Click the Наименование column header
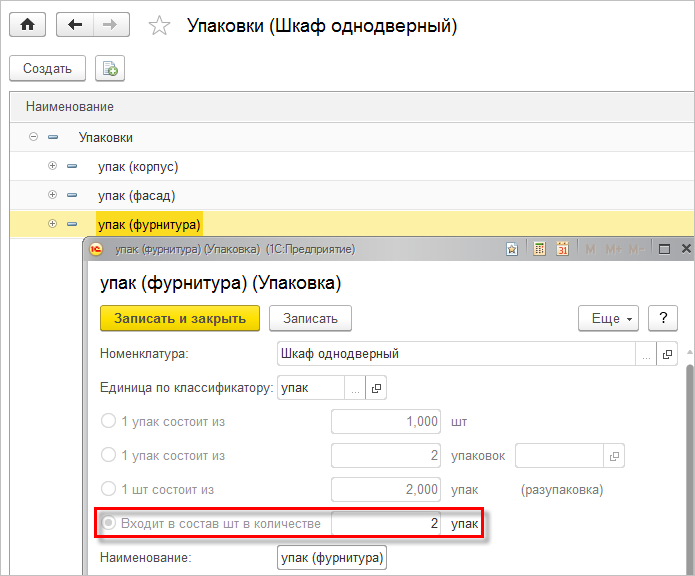 tap(70, 106)
